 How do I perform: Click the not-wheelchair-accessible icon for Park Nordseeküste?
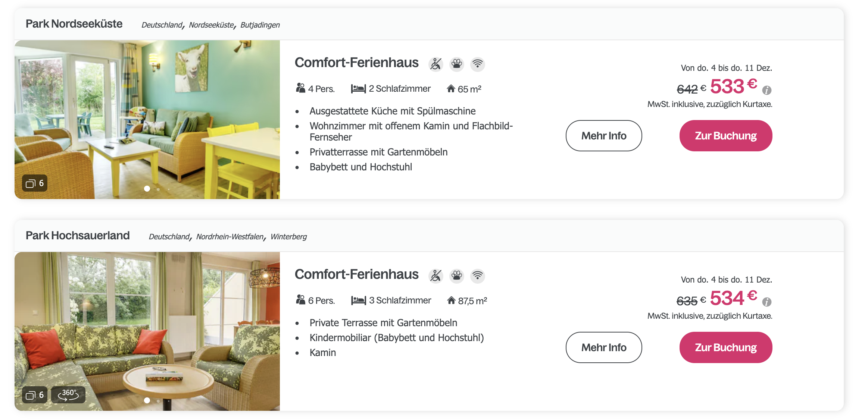click(435, 64)
